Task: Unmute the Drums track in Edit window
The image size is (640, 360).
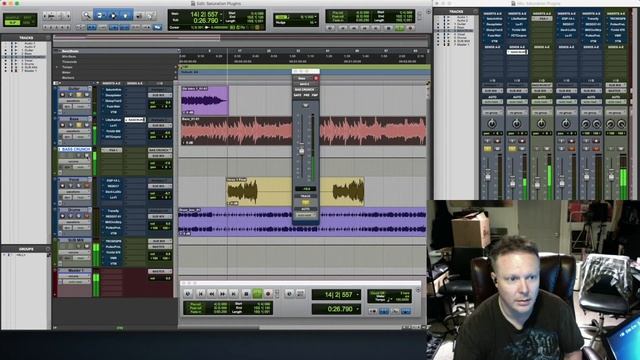Action: pyautogui.click(x=87, y=216)
